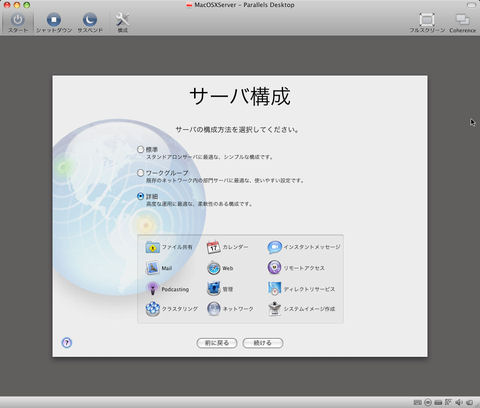
Task: Click the Calendar (カレンダー) icon
Action: click(214, 247)
